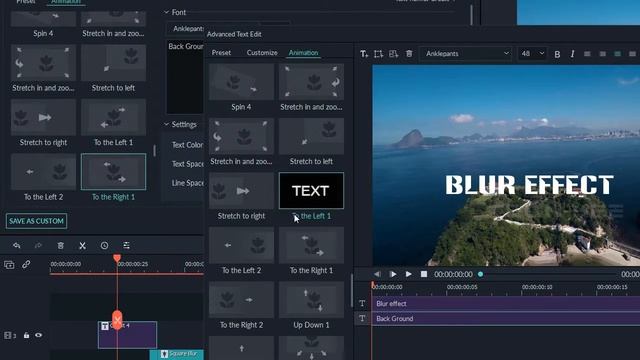Select the purple Credit 4 clip
The height and width of the screenshot is (360, 640).
tap(127, 335)
